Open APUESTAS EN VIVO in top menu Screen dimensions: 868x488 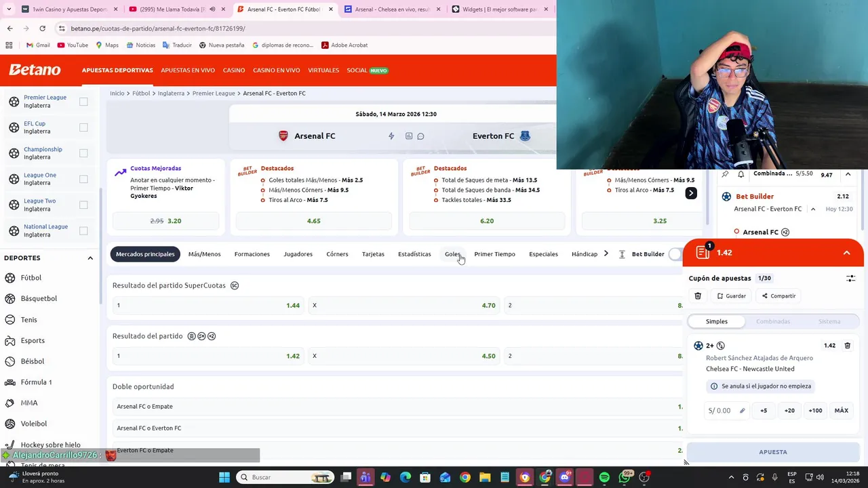(x=188, y=70)
